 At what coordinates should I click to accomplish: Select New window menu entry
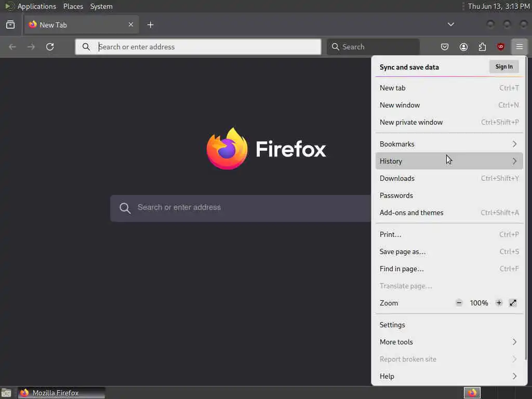[x=449, y=105]
